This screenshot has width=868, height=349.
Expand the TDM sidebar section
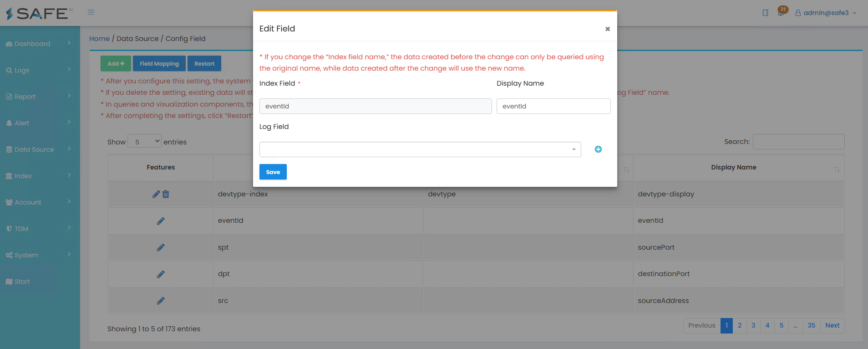pos(40,229)
